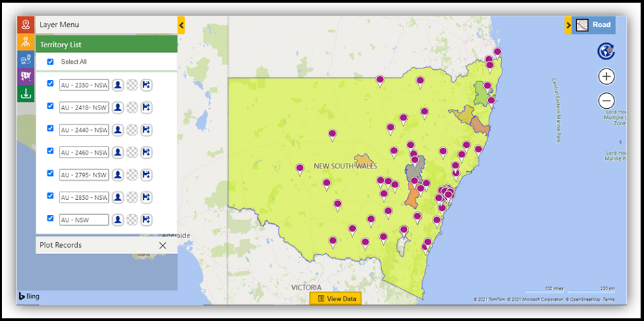Toggle the Select All checkbox
This screenshot has height=321, width=644.
51,62
